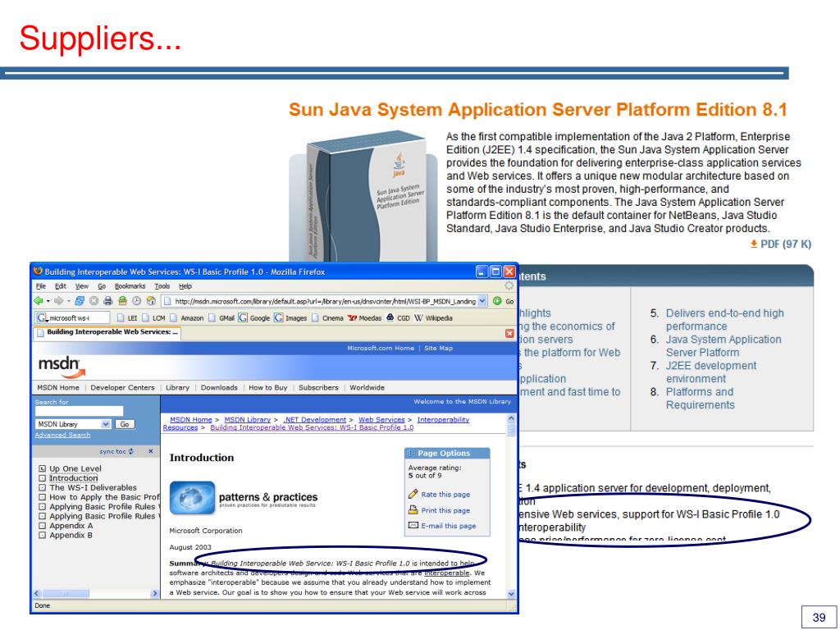Close the table of contents pane with X
840x630 pixels.
coord(151,452)
